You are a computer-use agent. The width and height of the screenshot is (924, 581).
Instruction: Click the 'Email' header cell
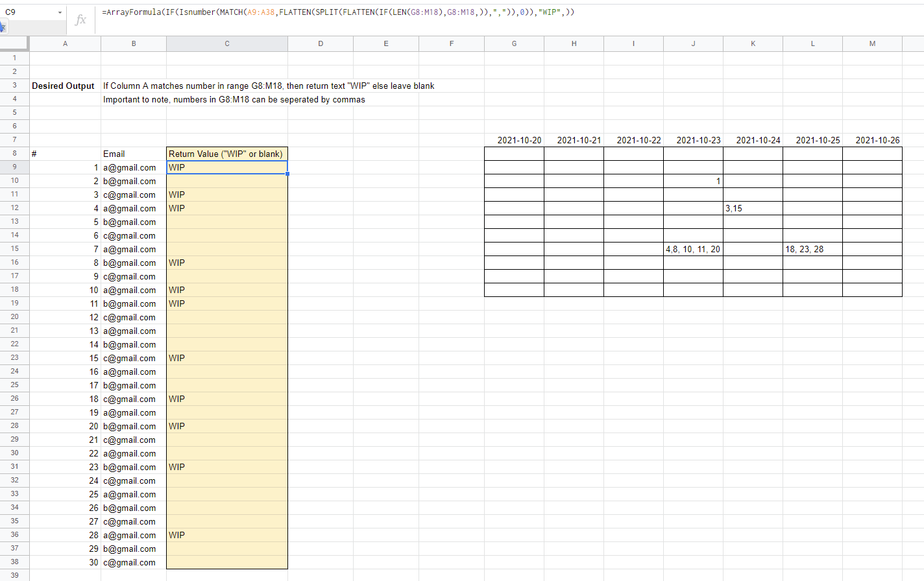(x=134, y=154)
